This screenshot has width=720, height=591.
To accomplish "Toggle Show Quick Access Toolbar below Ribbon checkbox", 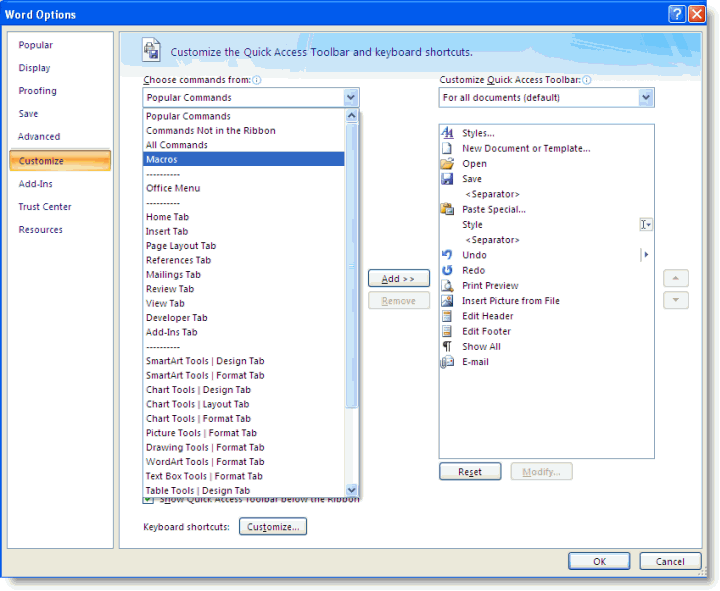I will click(x=148, y=499).
